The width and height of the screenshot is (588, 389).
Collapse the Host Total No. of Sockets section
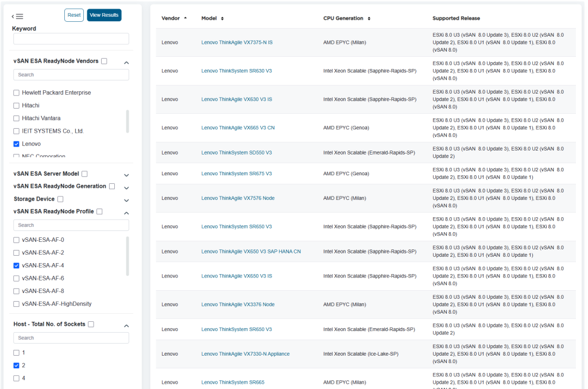click(x=126, y=326)
